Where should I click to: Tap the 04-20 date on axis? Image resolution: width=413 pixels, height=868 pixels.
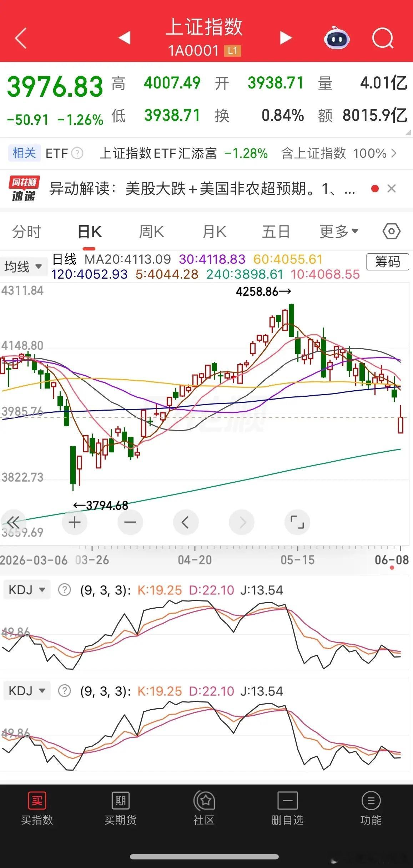(x=195, y=560)
